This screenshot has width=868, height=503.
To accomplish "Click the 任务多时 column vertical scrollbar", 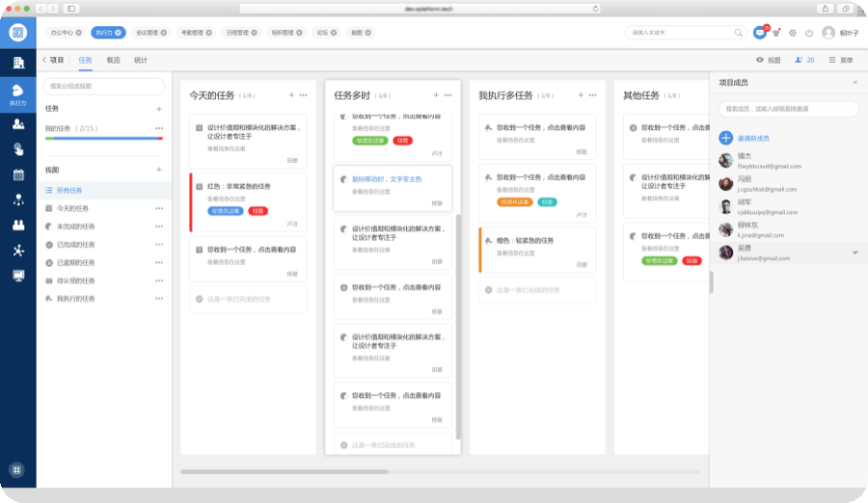I will 458,327.
